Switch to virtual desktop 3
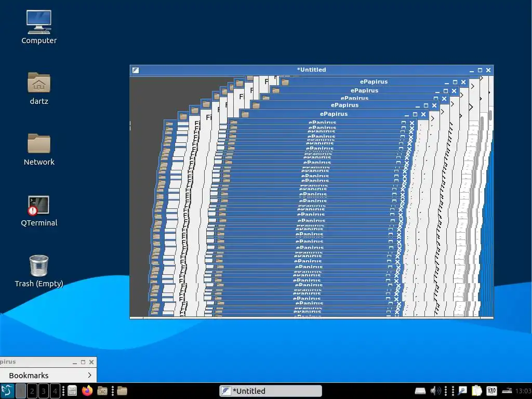Image resolution: width=532 pixels, height=399 pixels. coord(44,391)
